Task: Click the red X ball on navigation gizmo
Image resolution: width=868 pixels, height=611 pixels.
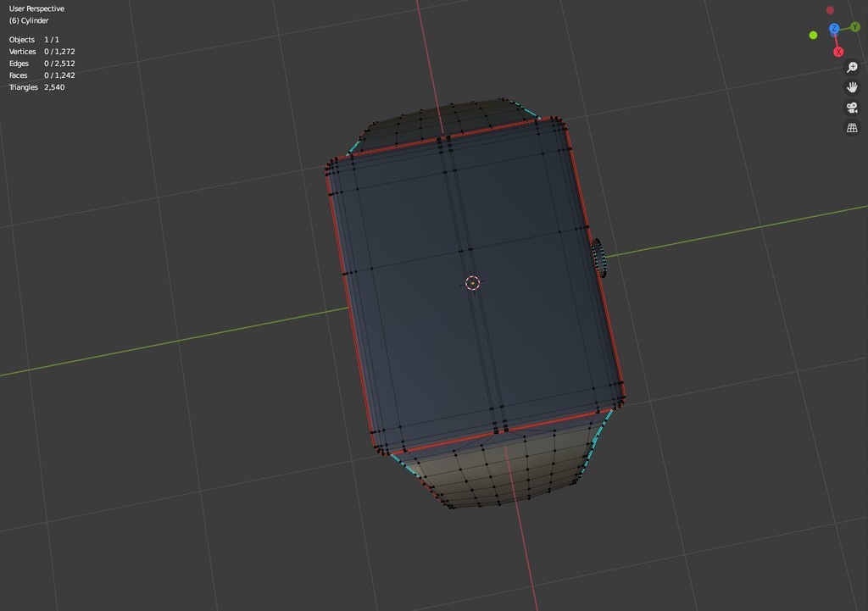Action: click(x=837, y=51)
